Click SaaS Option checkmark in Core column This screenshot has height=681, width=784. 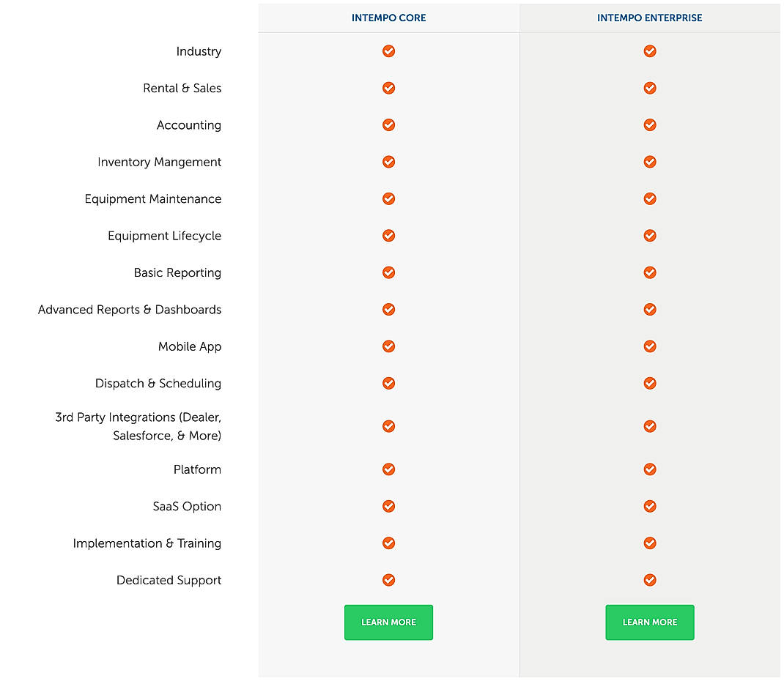(389, 506)
